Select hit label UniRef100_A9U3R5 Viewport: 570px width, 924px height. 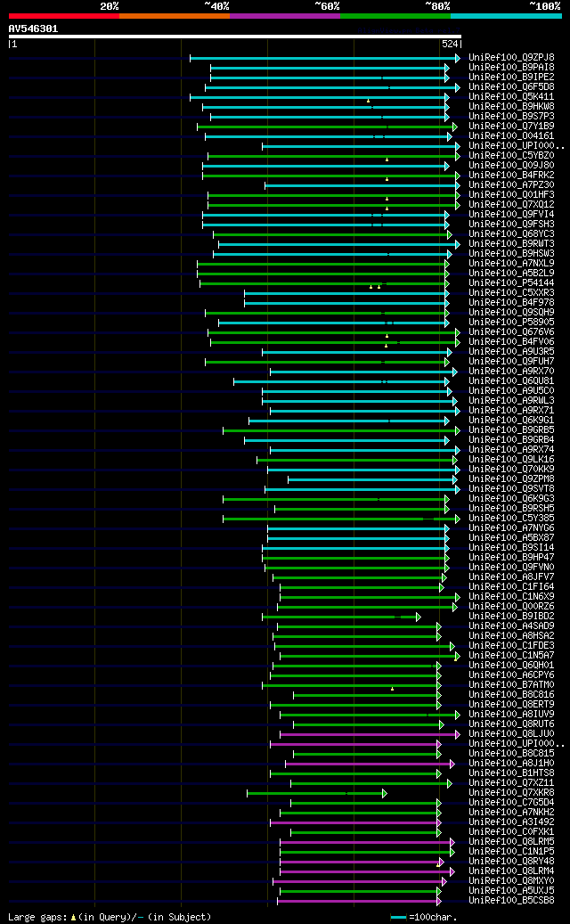(x=511, y=351)
